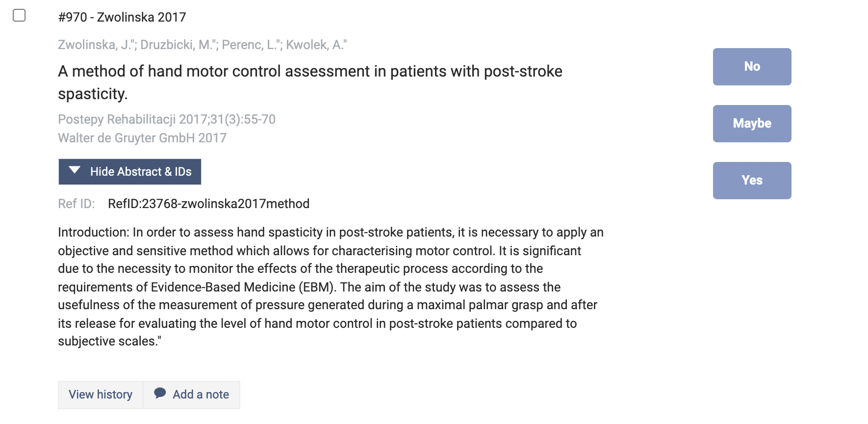
Task: Collapse abstract using the triangle arrow
Action: point(75,171)
